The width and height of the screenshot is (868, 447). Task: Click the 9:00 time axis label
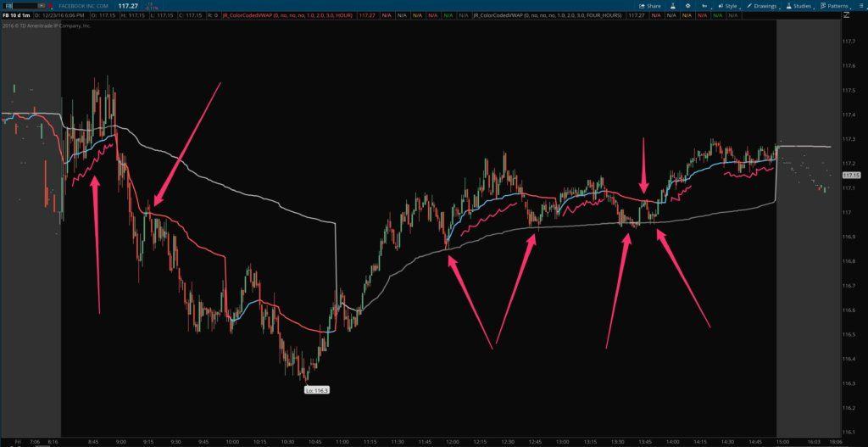click(x=120, y=442)
